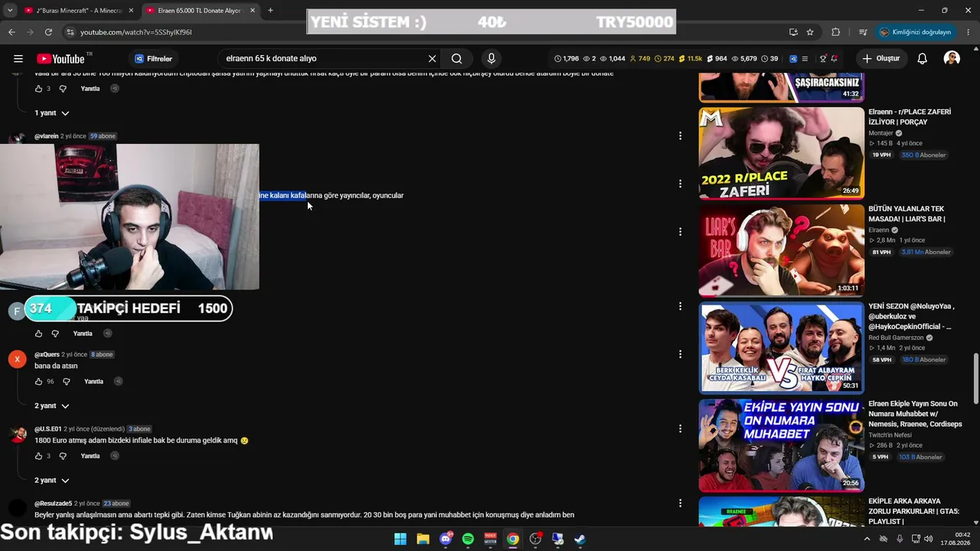Open the YouTube notifications bell
980x551 pixels.
(923, 59)
